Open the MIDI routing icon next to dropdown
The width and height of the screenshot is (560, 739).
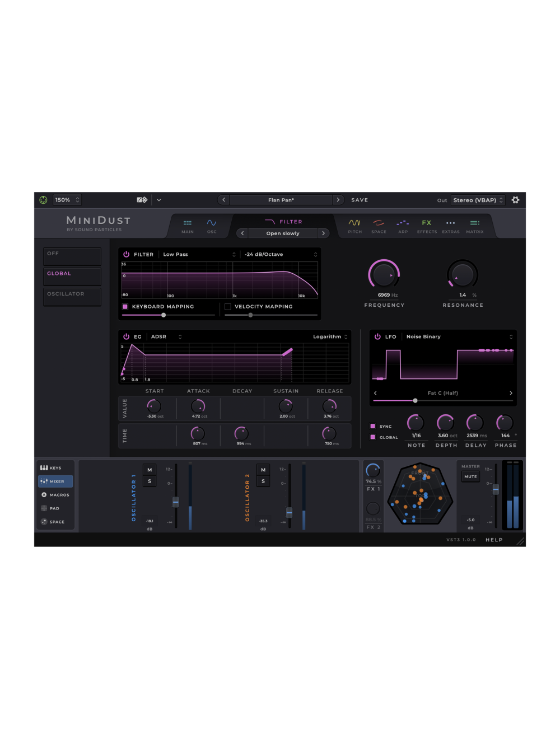click(x=142, y=199)
